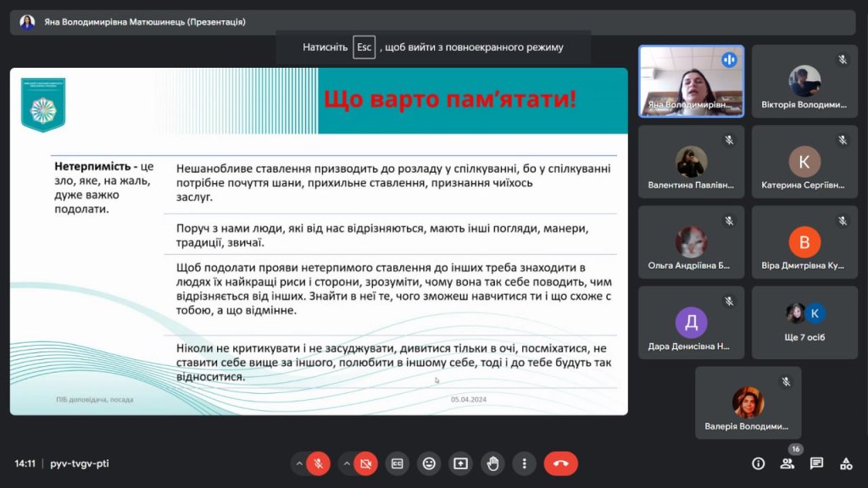Image resolution: width=868 pixels, height=488 pixels.
Task: Select Вікторія Володими... participant tile
Action: pyautogui.click(x=805, y=81)
